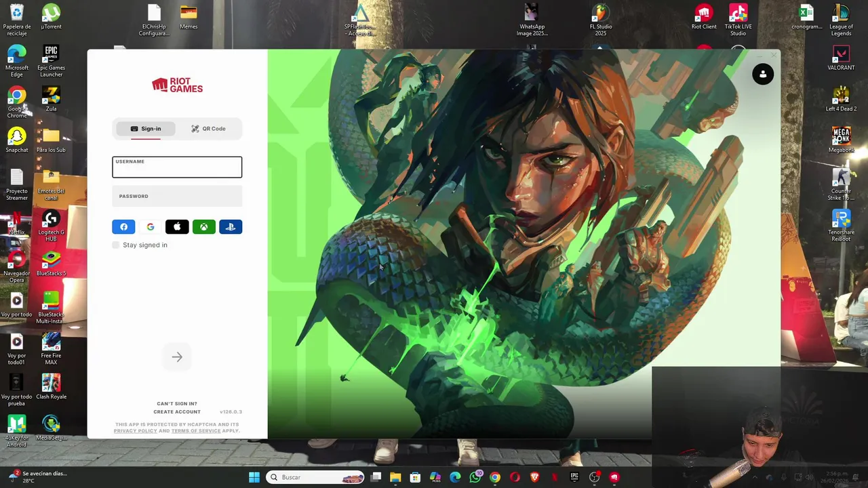Screen dimensions: 868x488
Task: Enable the Stay signed in checkbox
Action: tap(116, 245)
